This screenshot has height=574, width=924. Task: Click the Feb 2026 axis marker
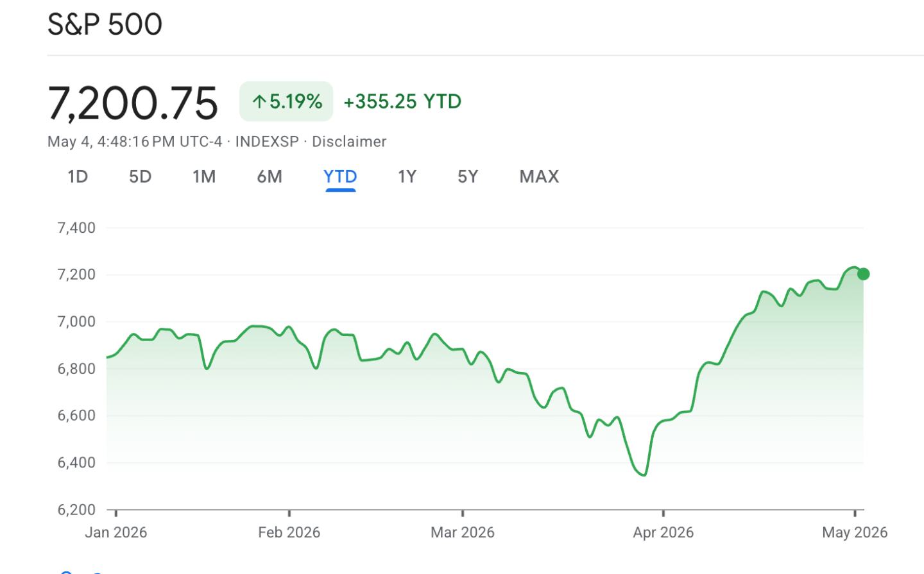(289, 532)
